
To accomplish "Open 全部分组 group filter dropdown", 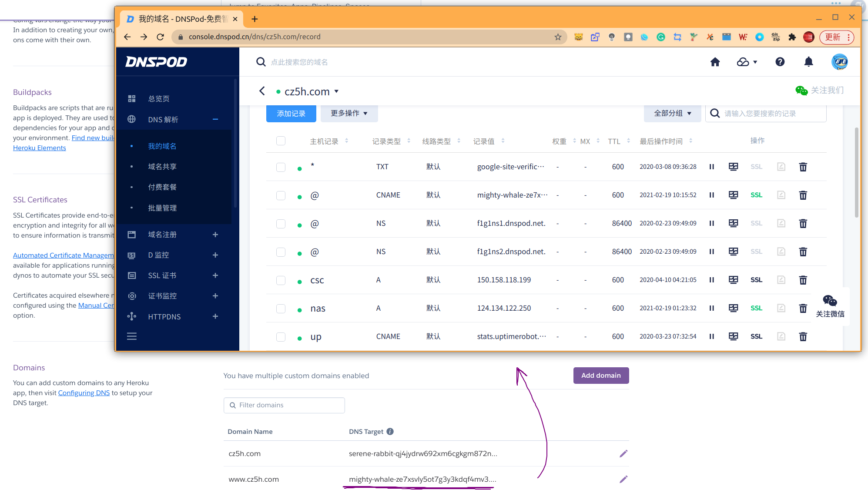I will (672, 113).
